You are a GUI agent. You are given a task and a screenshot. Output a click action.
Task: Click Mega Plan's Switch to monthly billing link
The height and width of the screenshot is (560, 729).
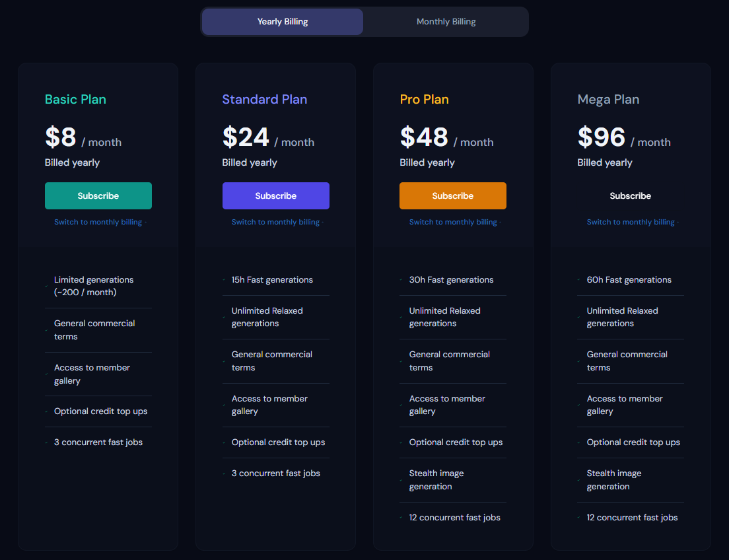tap(631, 223)
